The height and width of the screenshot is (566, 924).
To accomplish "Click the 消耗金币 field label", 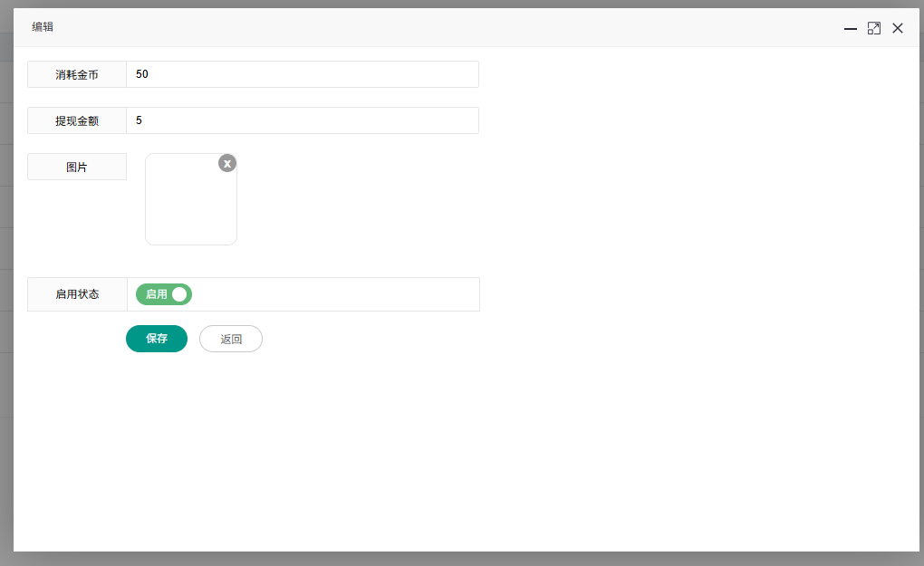I will coord(77,74).
